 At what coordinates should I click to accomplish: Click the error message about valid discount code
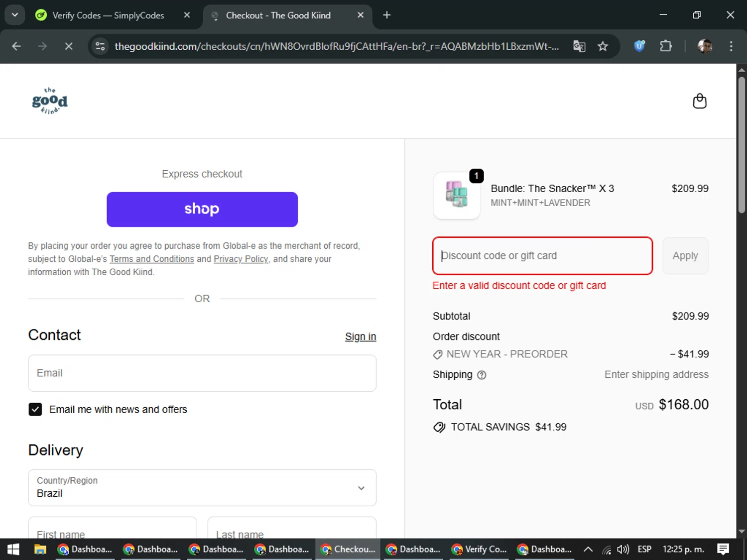tap(519, 286)
